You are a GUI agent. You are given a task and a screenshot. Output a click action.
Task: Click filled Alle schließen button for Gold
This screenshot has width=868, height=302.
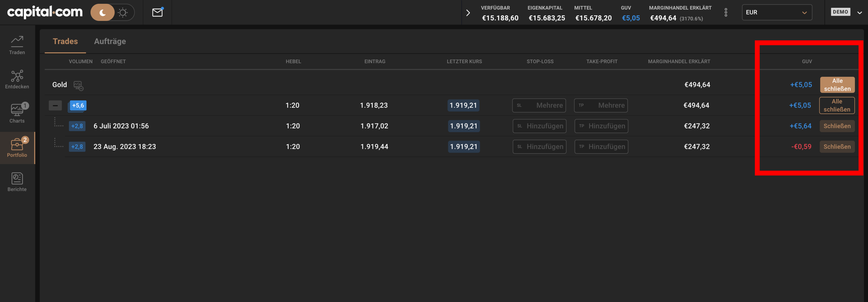(837, 85)
